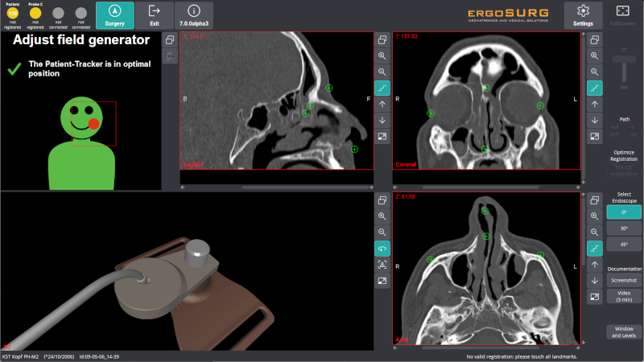
Task: Move to the next slice up in the Coronal view
Action: 594,104
